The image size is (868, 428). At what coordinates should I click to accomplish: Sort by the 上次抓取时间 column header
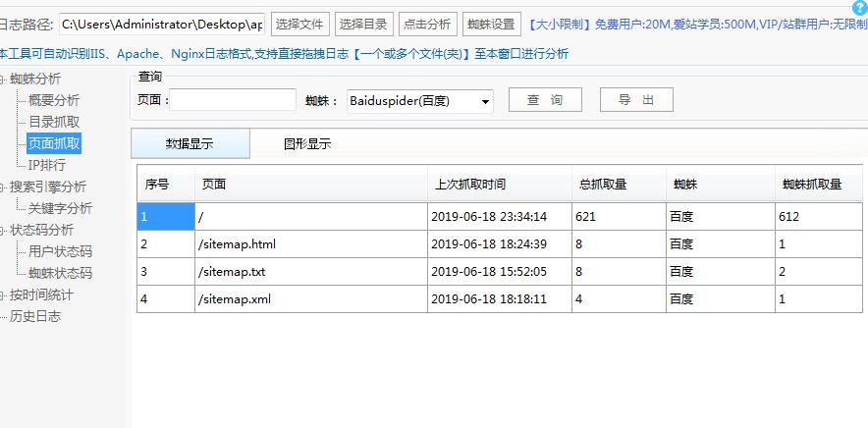470,185
